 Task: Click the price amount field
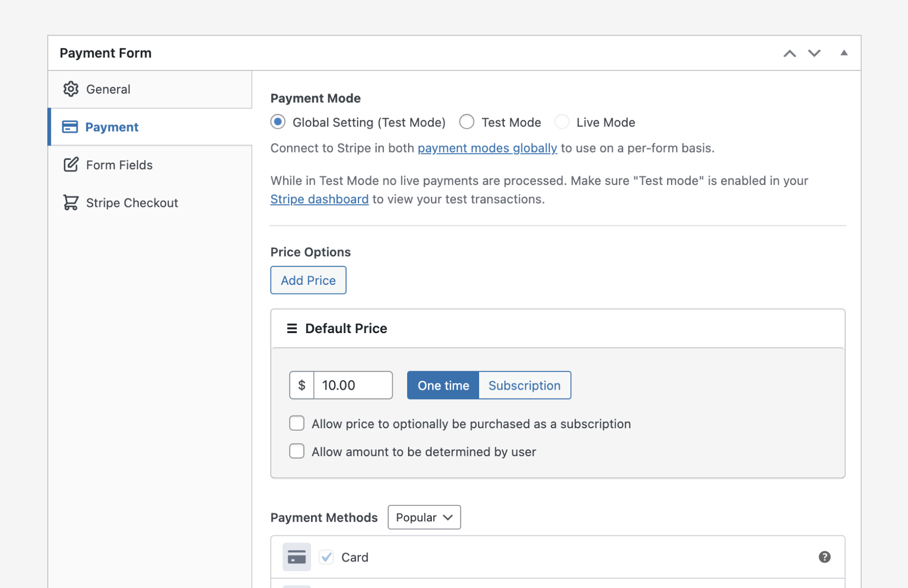353,385
